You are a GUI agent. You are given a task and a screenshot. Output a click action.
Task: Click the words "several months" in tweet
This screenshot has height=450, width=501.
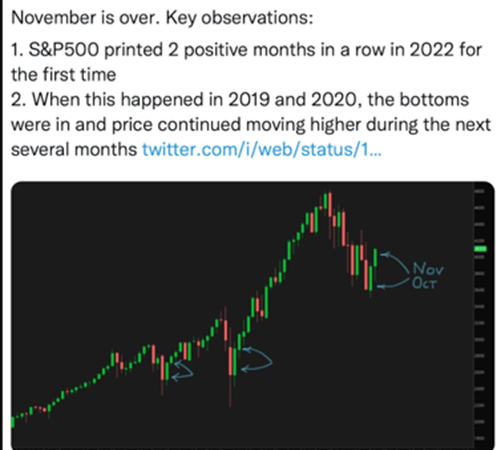[74, 149]
